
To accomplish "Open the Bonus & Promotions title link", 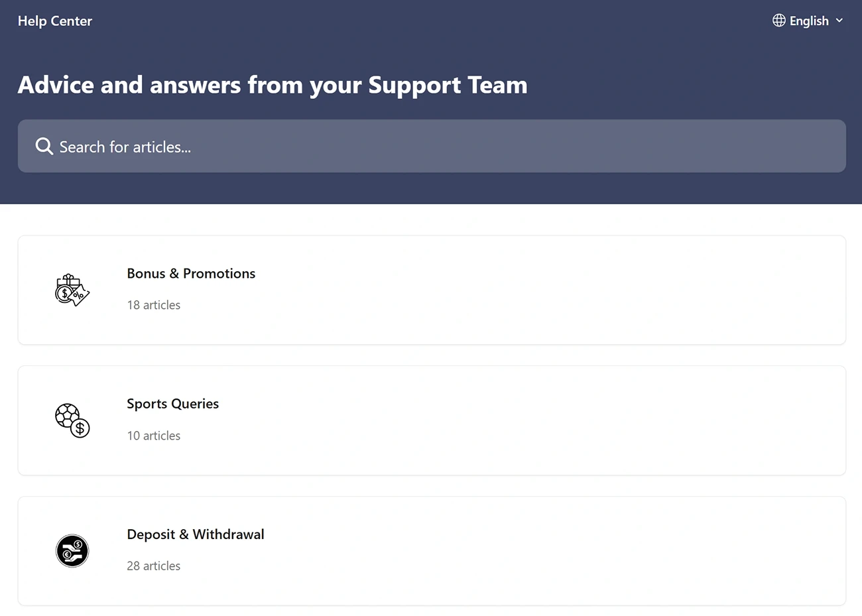I will pyautogui.click(x=191, y=273).
